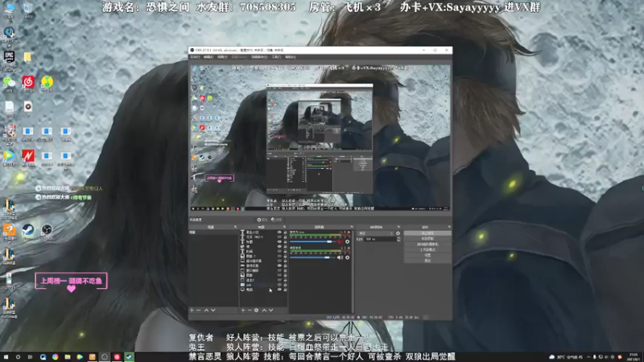This screenshot has height=362, width=644.
Task: Click the streaming button atop the Controls panel
Action: [x=427, y=233]
